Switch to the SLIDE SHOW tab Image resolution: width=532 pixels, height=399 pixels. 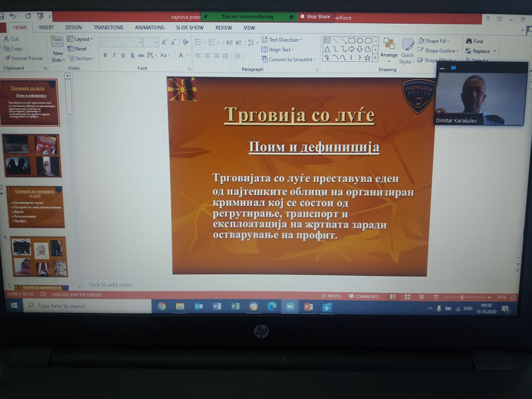click(x=190, y=28)
